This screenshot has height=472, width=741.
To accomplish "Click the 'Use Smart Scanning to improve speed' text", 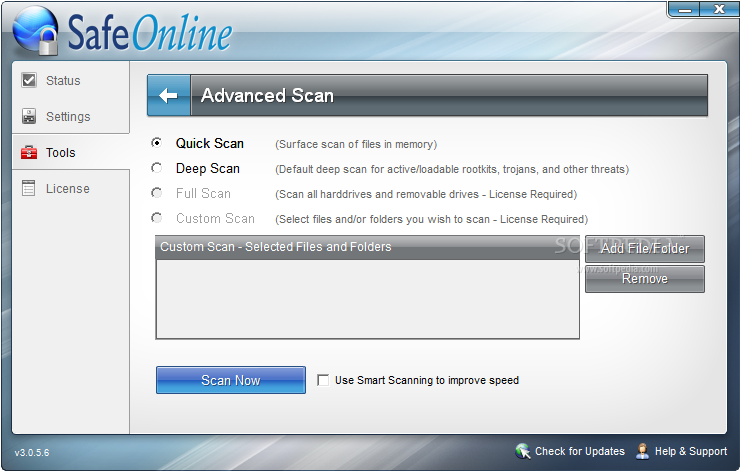I will 427,380.
